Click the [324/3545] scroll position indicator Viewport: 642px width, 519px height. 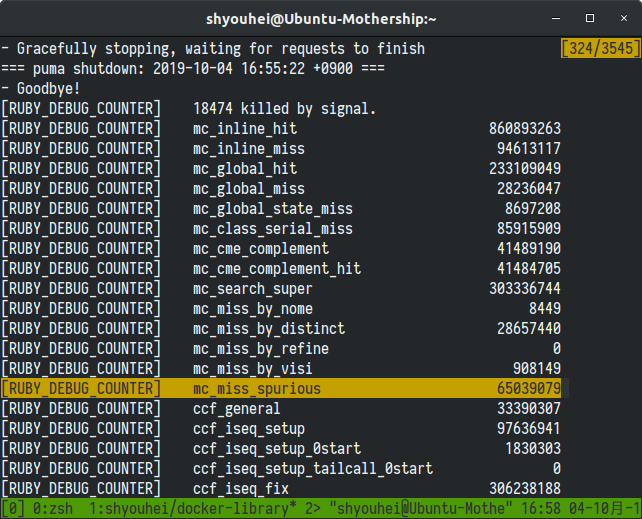[x=601, y=48]
